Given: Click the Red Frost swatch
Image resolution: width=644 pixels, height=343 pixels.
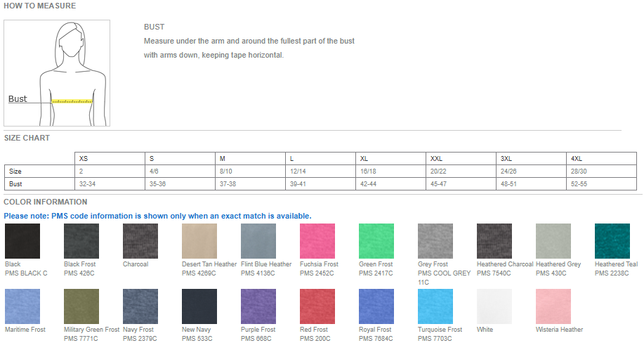Looking at the screenshot, I should [317, 306].
